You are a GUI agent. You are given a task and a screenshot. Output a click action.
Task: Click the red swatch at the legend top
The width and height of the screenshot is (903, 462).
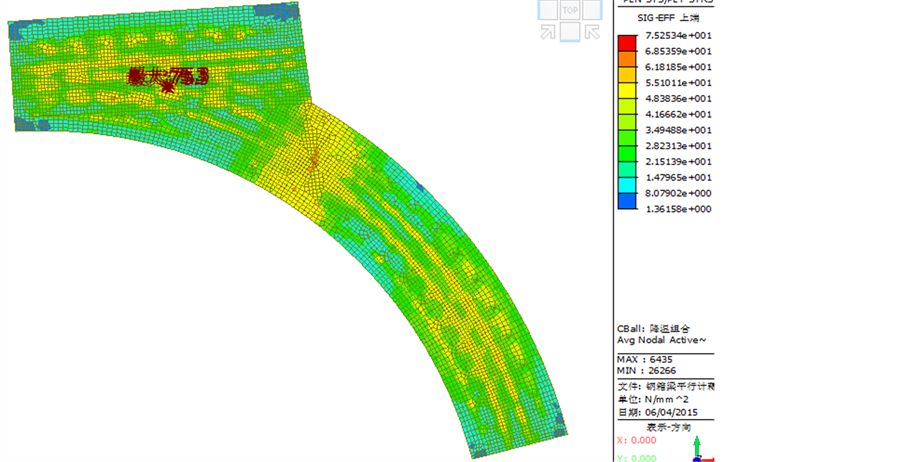tap(627, 43)
